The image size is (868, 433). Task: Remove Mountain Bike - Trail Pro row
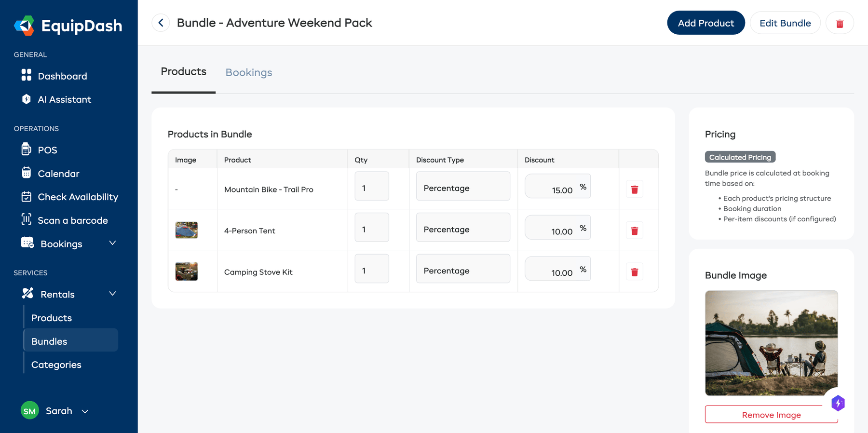[634, 189]
